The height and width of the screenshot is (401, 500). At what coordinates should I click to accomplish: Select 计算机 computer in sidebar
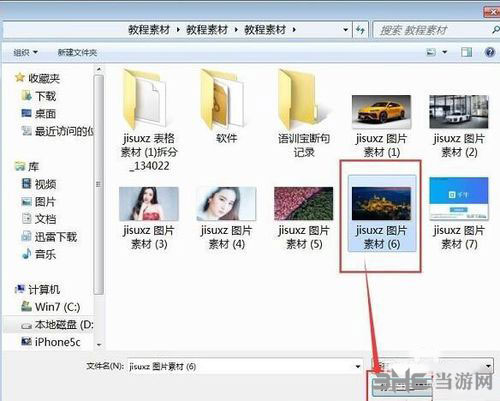point(44,290)
